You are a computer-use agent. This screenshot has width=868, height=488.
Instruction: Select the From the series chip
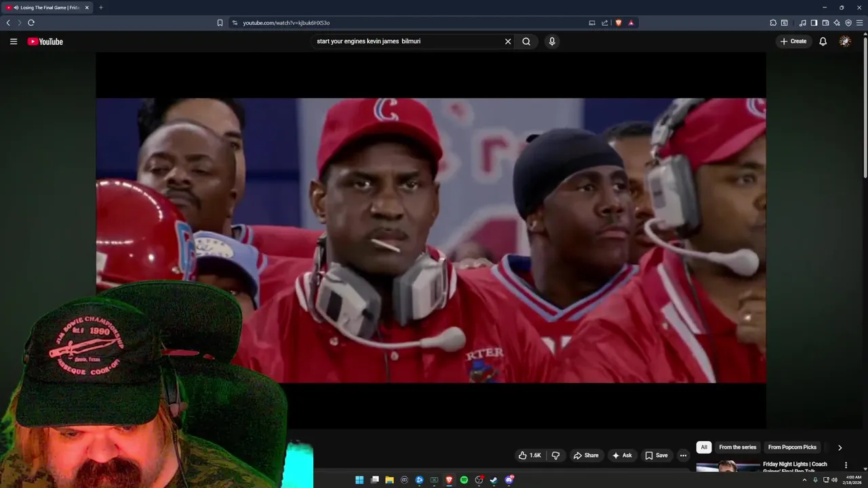737,447
